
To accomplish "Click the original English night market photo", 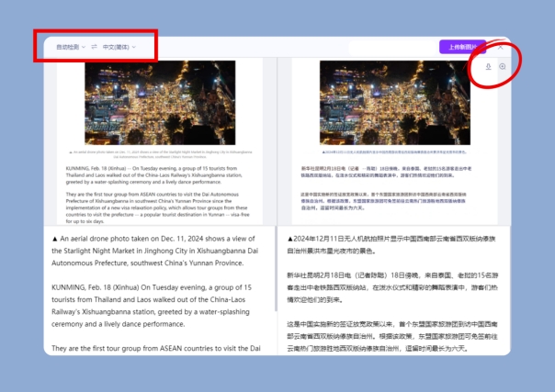I will pos(160,103).
